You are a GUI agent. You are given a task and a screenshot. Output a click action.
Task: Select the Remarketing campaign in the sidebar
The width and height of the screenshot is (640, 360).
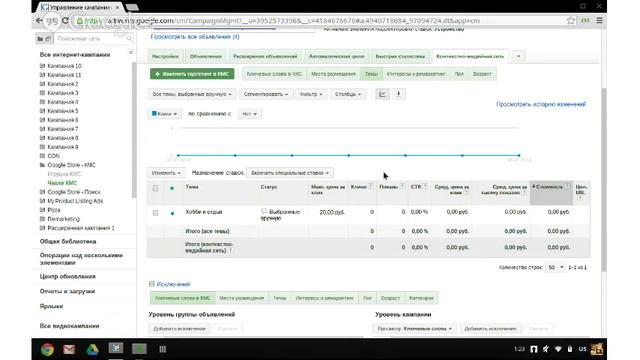64,219
